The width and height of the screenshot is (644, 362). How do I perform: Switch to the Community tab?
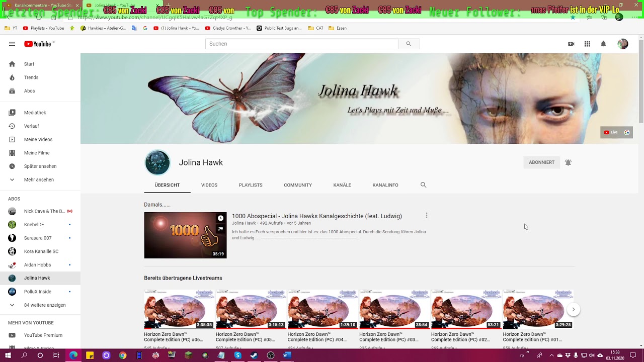point(298,185)
